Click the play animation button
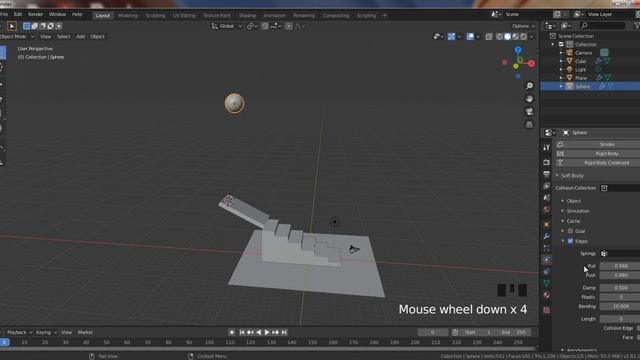The height and width of the screenshot is (360, 640). pos(267,332)
